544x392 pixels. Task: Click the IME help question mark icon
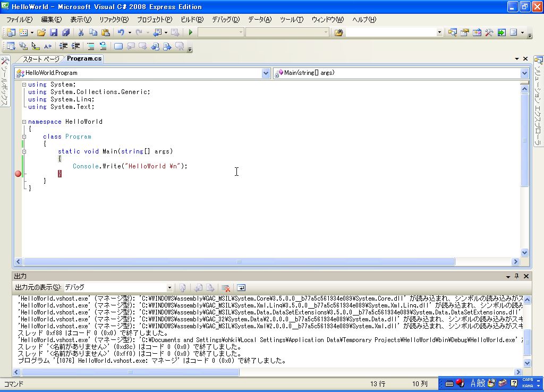pyautogui.click(x=514, y=384)
